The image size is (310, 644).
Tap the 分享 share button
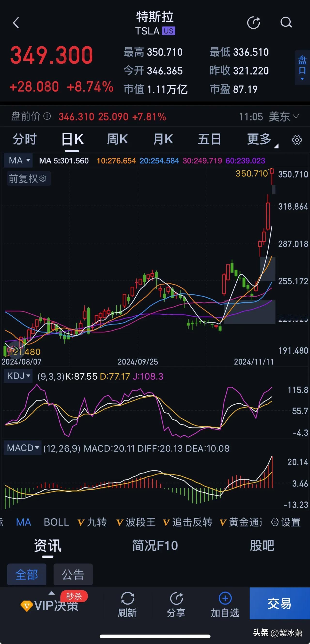[176, 605]
